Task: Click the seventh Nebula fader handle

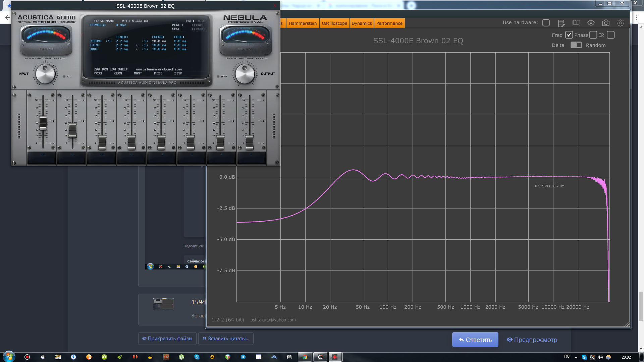Action: [x=220, y=143]
